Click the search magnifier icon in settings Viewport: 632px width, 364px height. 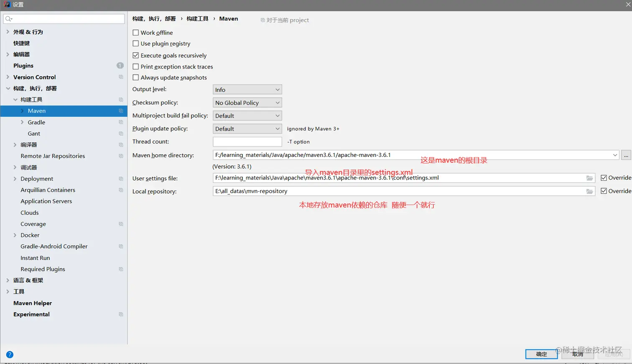point(8,19)
